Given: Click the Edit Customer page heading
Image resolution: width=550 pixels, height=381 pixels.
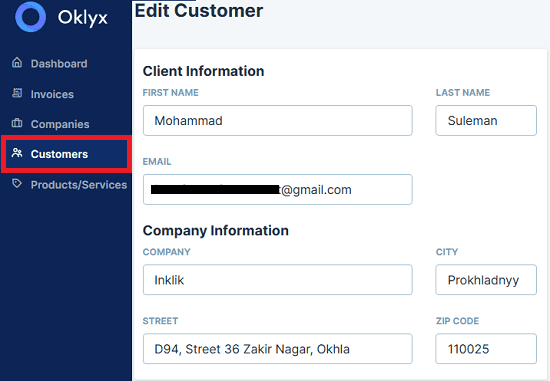Looking at the screenshot, I should (199, 11).
